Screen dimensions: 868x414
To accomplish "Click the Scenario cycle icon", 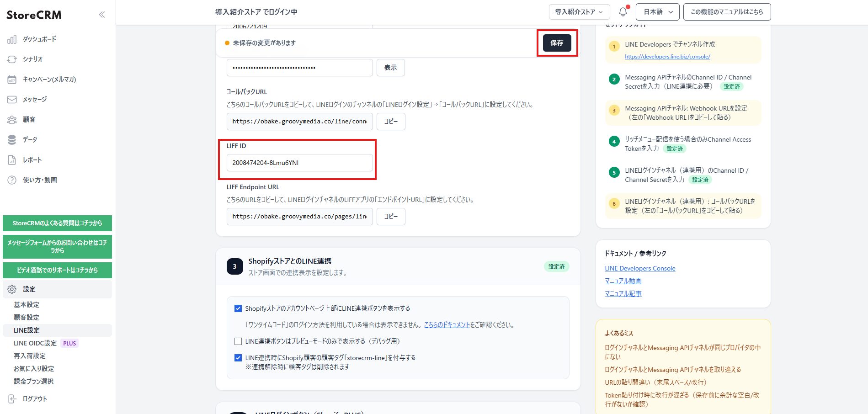I will coord(12,59).
